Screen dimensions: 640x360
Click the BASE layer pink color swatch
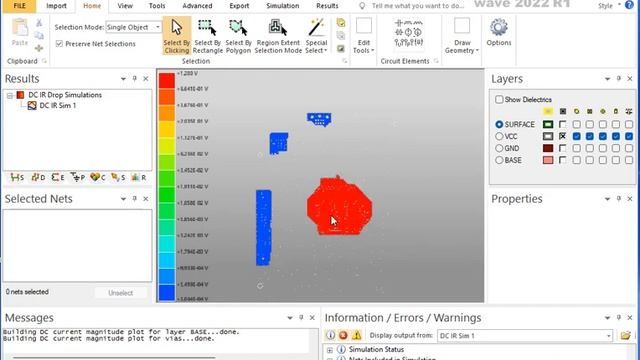[548, 160]
